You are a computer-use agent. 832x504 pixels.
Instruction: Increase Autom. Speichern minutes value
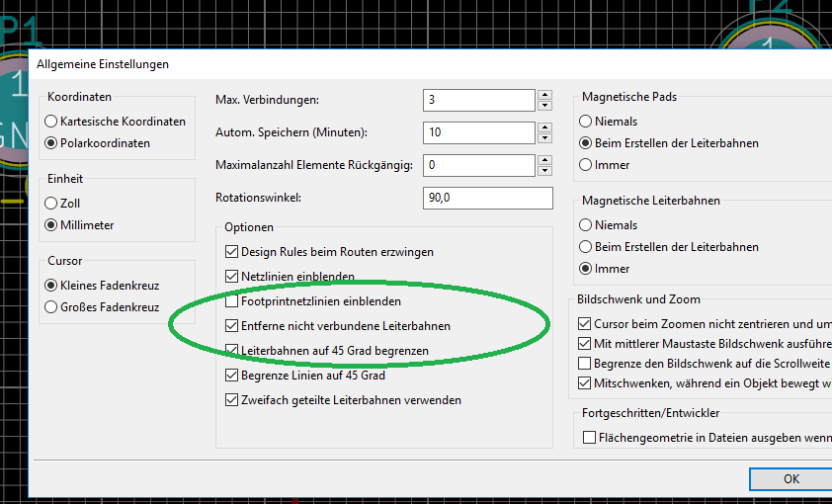[544, 127]
